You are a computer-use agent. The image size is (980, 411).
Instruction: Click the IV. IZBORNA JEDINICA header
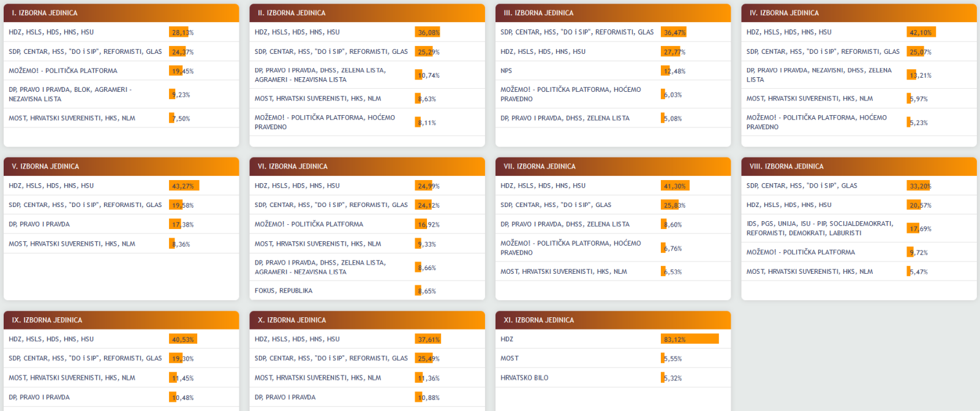point(859,13)
